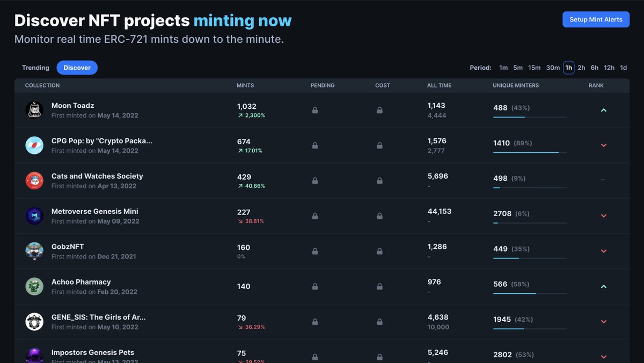644x363 pixels.
Task: Open Achoo Pharmacy collection link
Action: pyautogui.click(x=81, y=282)
